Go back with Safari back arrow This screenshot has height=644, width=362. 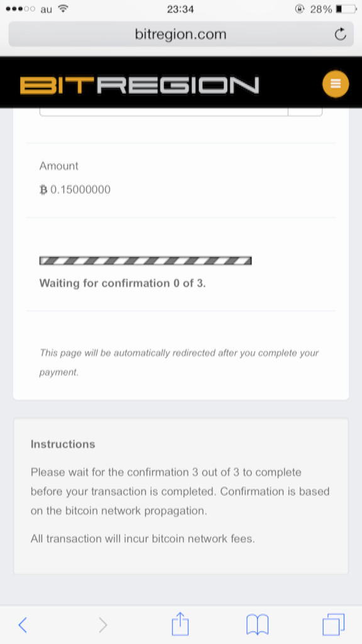23,625
